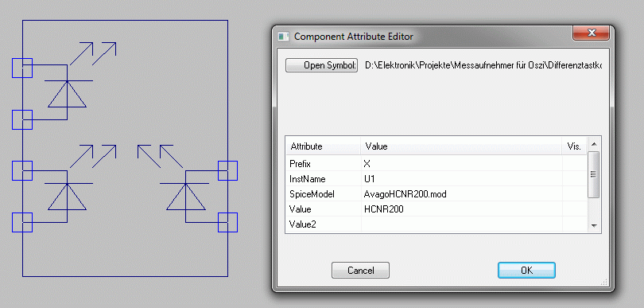
Task: Click the attribute list scroll-up arrow
Action: point(593,143)
